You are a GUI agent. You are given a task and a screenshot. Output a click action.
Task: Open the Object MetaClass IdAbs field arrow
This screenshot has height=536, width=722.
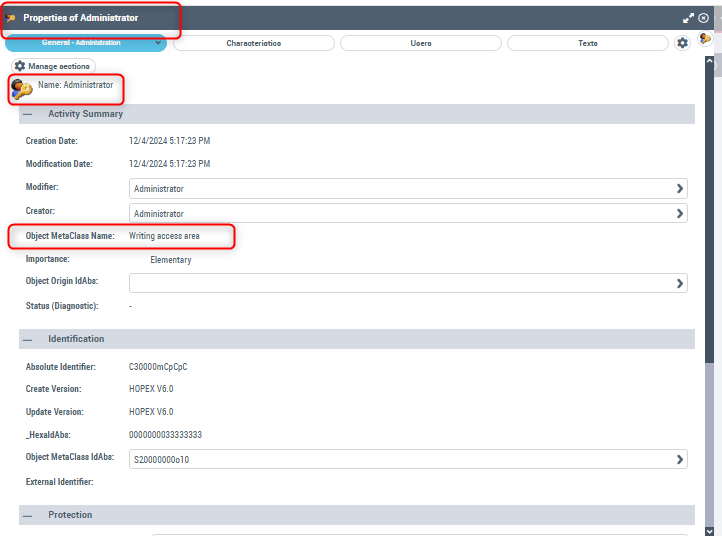(680, 459)
